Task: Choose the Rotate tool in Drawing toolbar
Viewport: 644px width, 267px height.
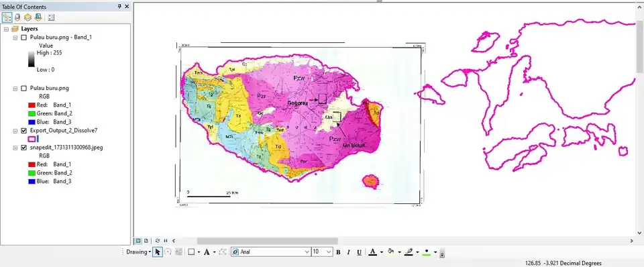Action: pyautogui.click(x=168, y=252)
